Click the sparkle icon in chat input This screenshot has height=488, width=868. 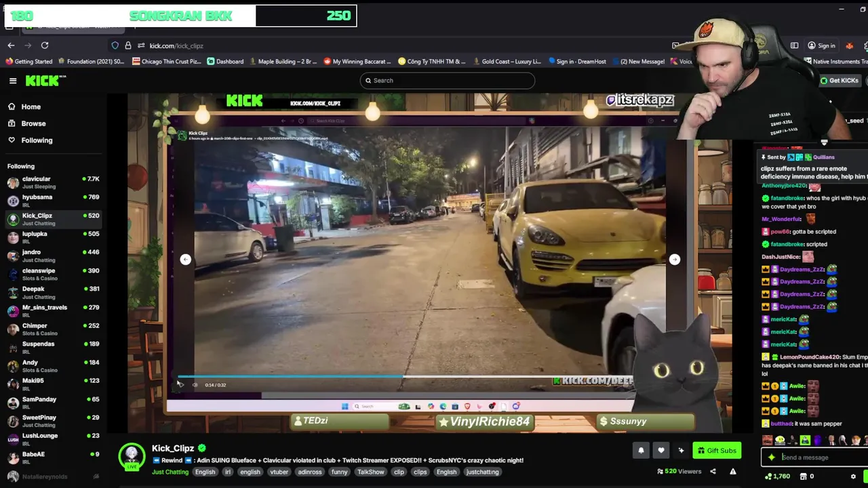[771, 457]
